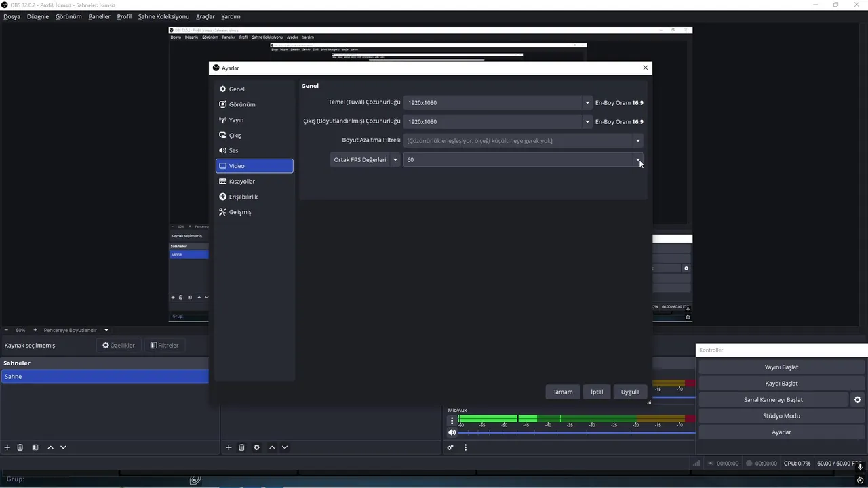Switch to Yayın settings category
The image size is (868, 488).
click(x=254, y=120)
